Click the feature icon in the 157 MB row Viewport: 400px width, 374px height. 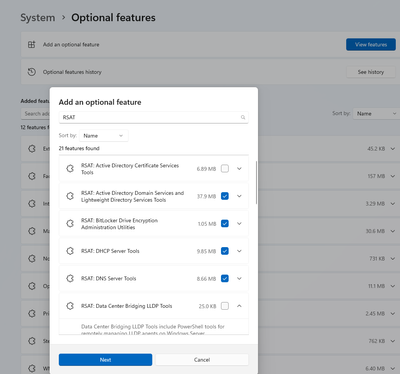[x=32, y=176]
